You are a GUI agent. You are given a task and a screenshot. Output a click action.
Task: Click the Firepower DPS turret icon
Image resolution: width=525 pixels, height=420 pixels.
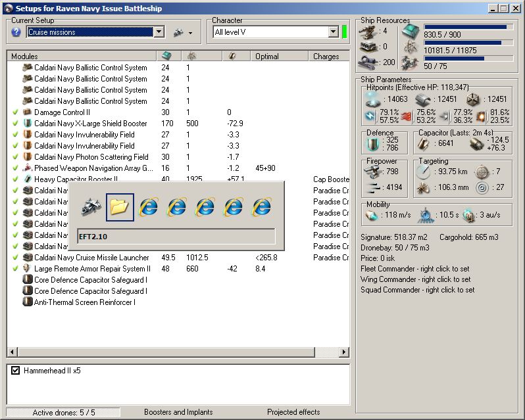tap(372, 172)
